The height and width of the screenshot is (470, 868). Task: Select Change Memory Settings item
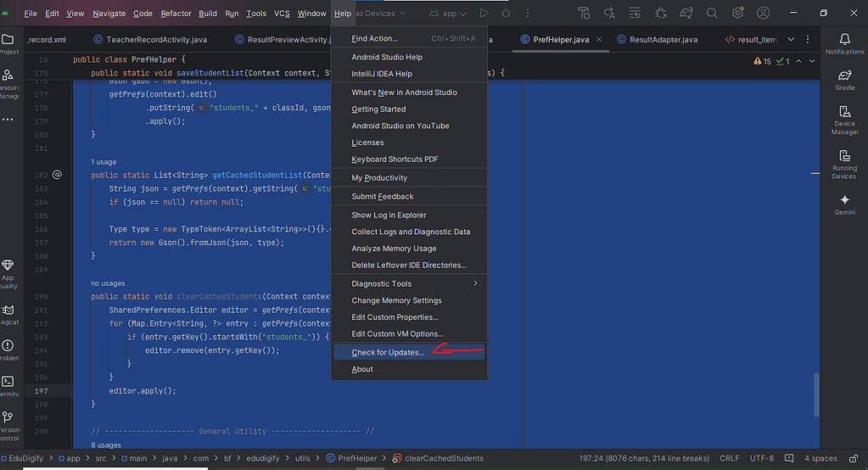[x=409, y=300]
